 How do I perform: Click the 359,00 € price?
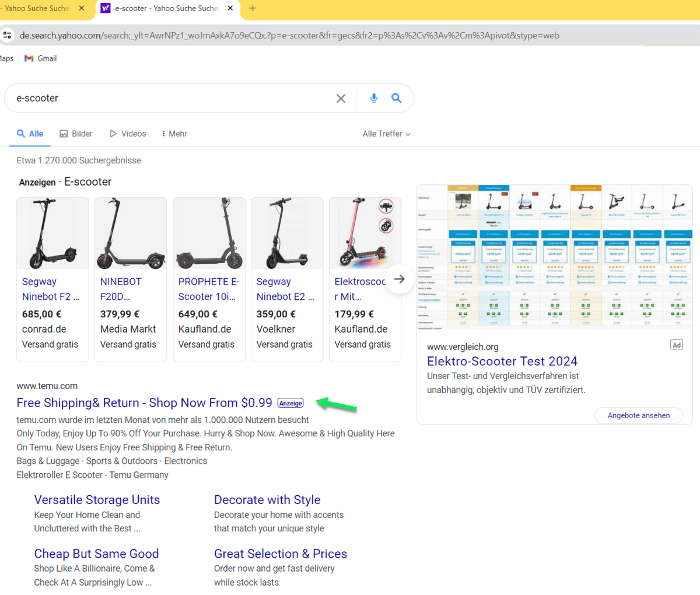pyautogui.click(x=276, y=314)
